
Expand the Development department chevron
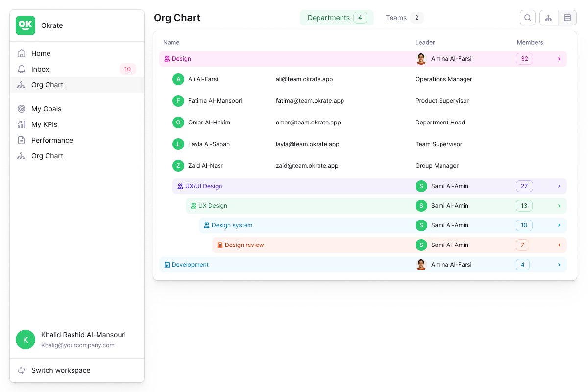[559, 265]
